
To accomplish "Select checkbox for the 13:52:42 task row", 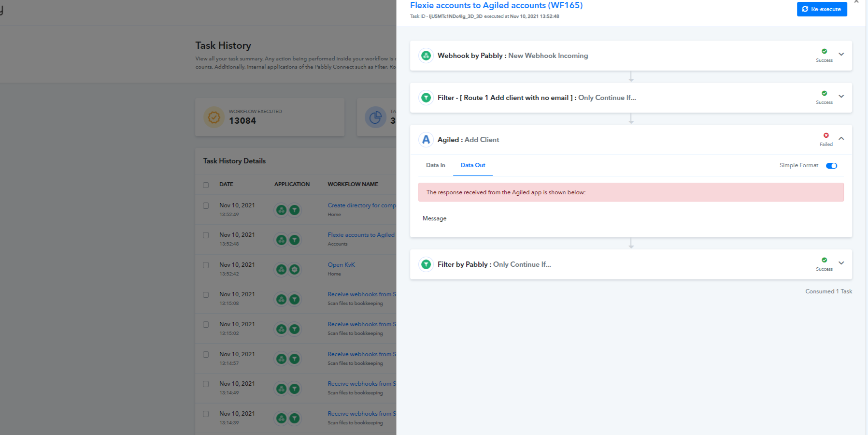I will (206, 265).
